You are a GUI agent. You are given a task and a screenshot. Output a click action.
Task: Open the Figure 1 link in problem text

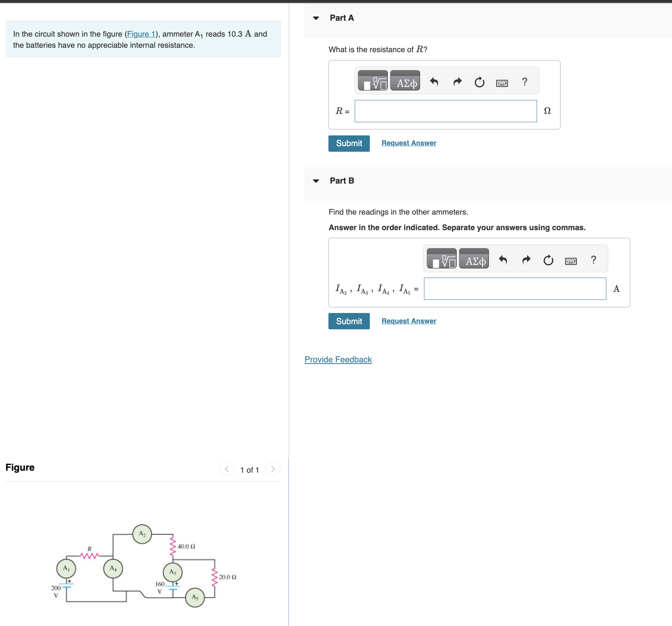[x=141, y=34]
